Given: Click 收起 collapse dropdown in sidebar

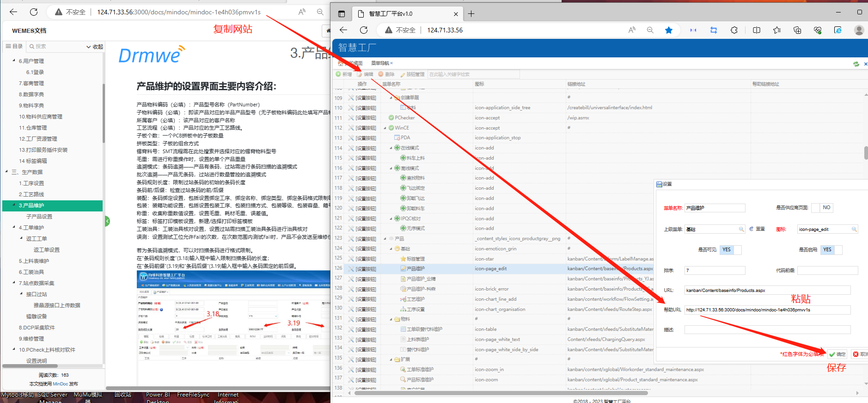Looking at the screenshot, I should tap(94, 47).
